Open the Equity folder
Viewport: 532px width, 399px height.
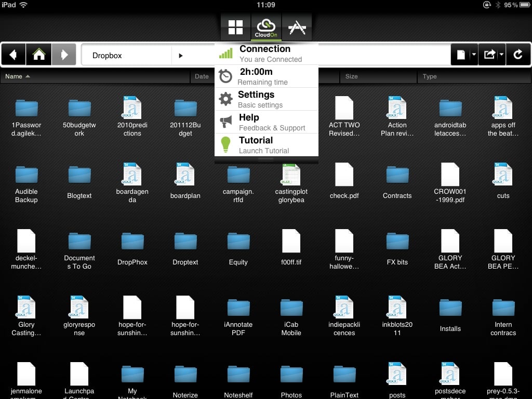click(238, 250)
